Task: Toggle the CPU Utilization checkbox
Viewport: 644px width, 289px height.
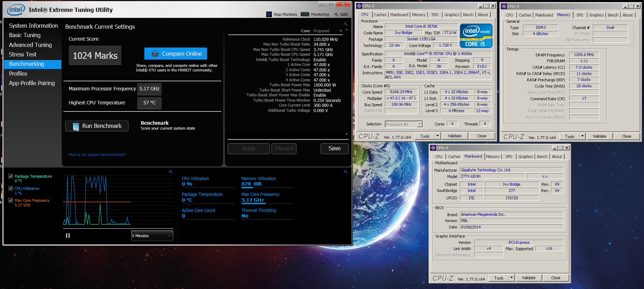Action: [11, 188]
